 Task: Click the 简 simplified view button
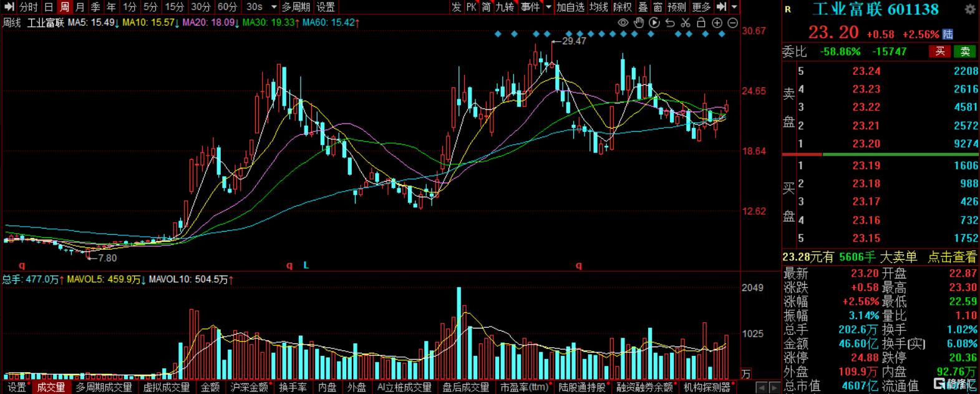[x=487, y=7]
